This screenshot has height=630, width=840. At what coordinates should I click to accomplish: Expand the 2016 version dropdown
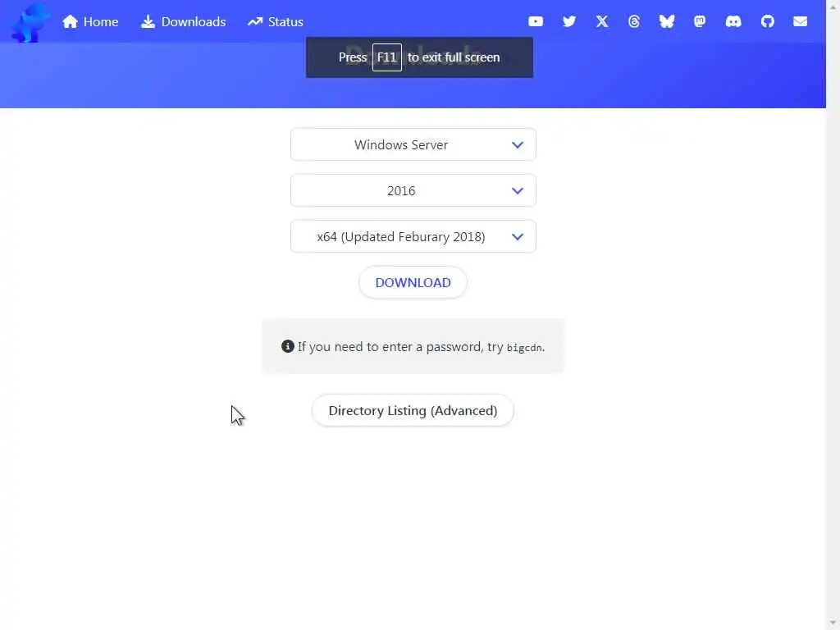[x=413, y=190]
